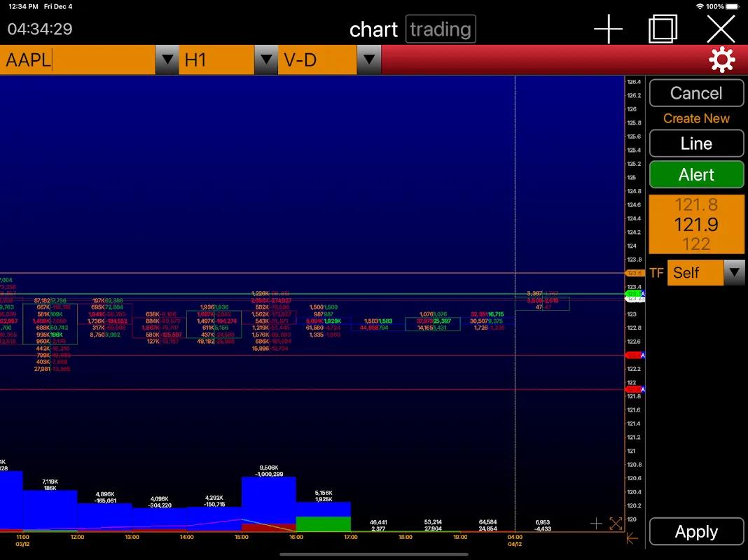Tap the small crosshair plus icon

point(596,524)
